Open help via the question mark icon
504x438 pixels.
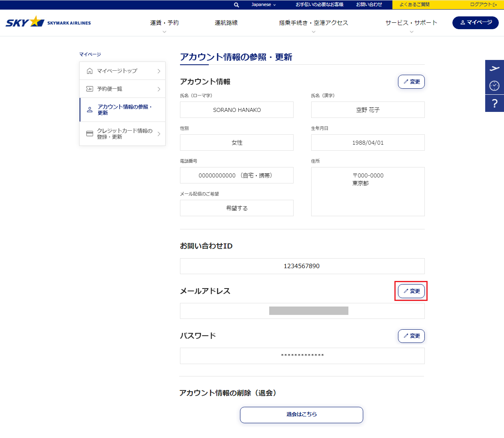[x=494, y=103]
